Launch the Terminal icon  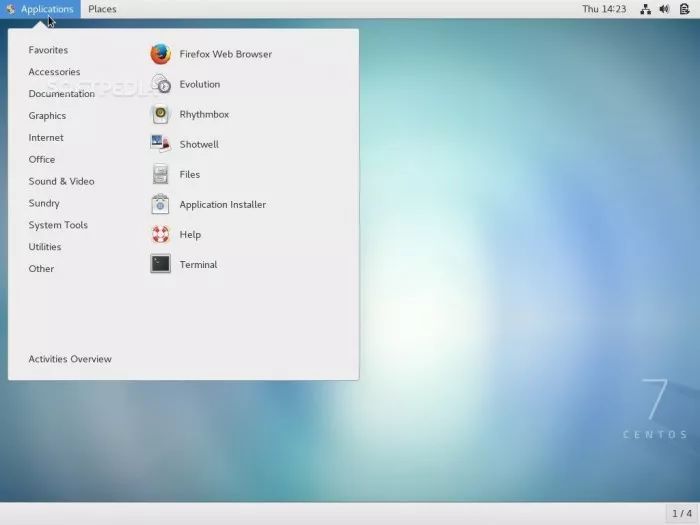160,264
